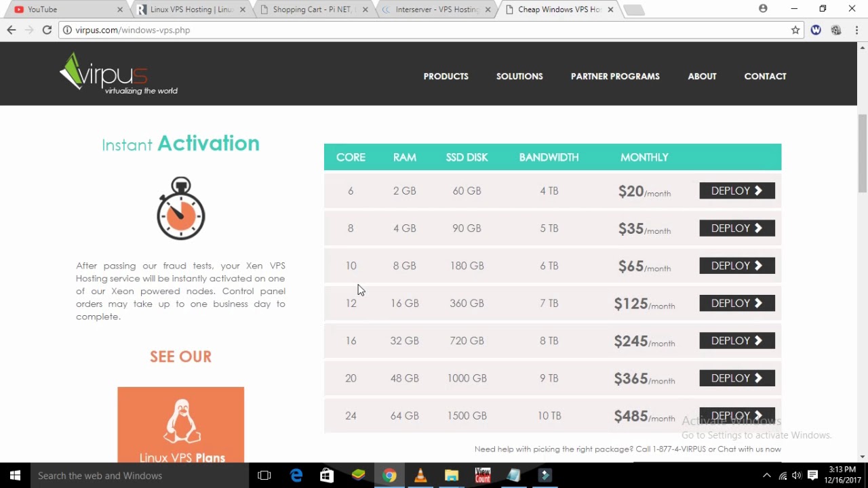
Task: Click the Instant Activation heading
Action: tap(180, 144)
